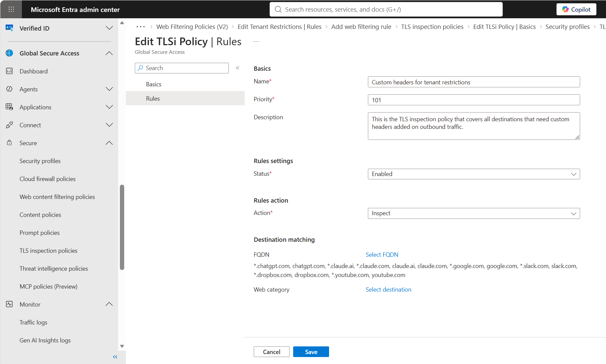Click the Description text area

[x=474, y=126]
